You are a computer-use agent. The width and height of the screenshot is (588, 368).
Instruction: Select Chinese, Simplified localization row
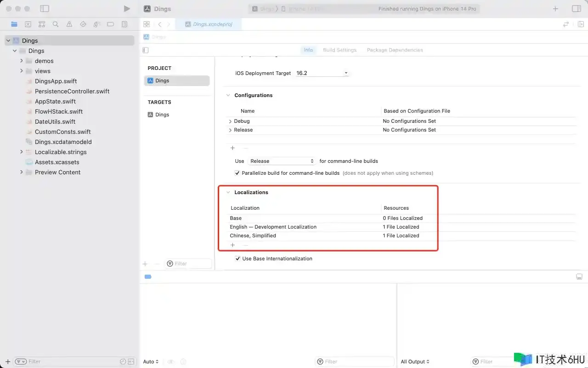point(402,236)
